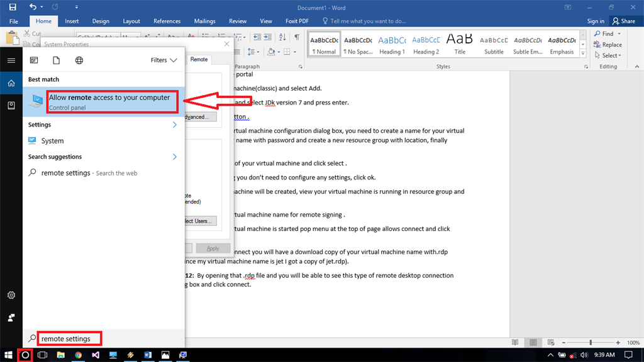Screen dimensions: 644x362
Task: Apply the Subtle Emphasis style
Action: (x=528, y=44)
